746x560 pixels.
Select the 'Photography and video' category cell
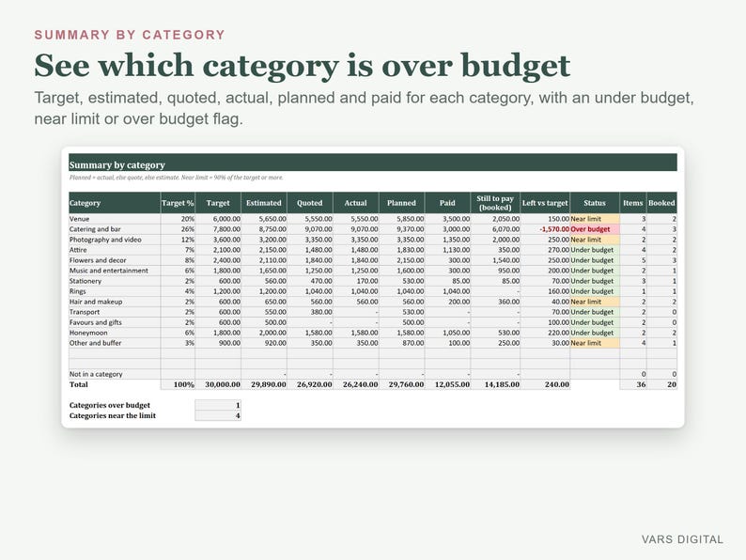[x=115, y=240]
